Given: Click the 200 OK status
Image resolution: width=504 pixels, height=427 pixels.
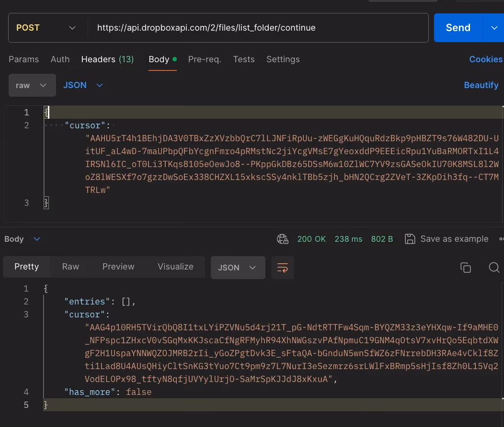Looking at the screenshot, I should pyautogui.click(x=311, y=239).
